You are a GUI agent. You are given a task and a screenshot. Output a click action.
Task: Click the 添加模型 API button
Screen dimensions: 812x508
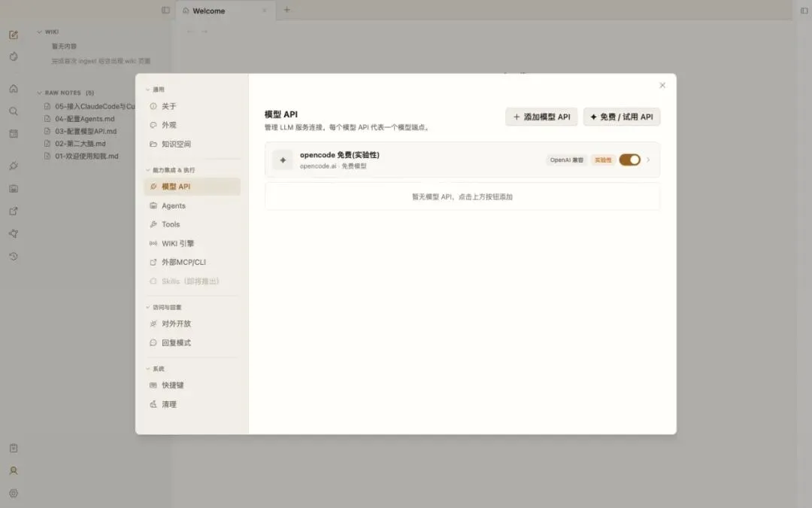pos(541,117)
